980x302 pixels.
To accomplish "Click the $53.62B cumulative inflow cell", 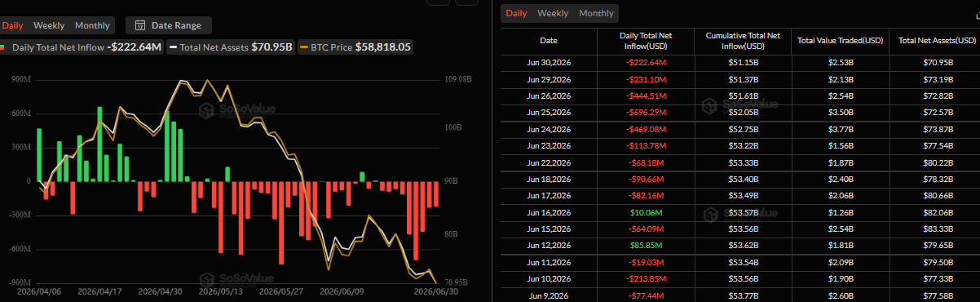I will (x=743, y=246).
